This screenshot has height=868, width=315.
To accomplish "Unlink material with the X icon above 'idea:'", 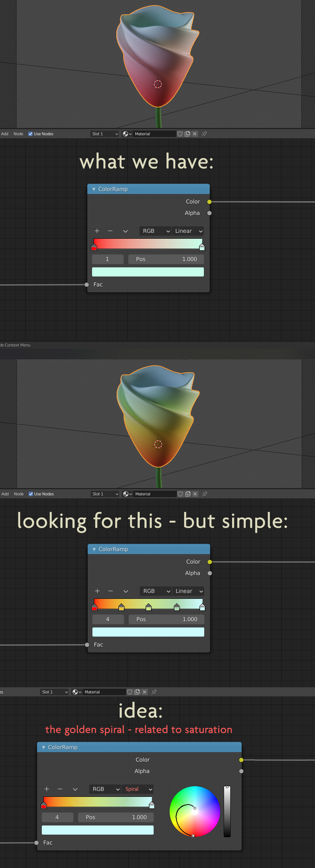I will [144, 692].
